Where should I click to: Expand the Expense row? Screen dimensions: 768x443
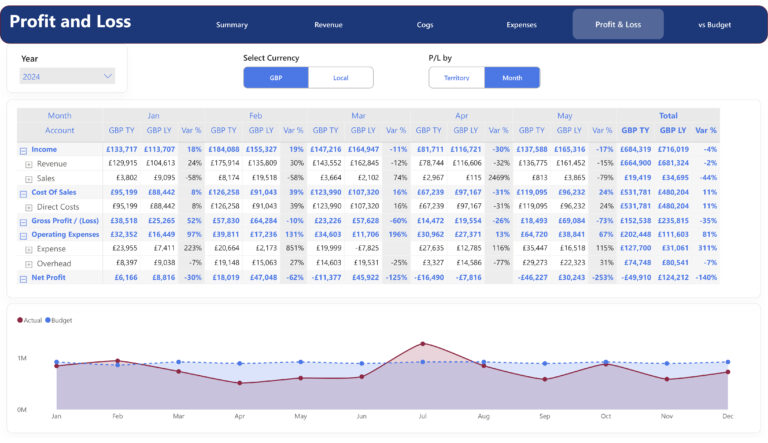click(x=27, y=248)
